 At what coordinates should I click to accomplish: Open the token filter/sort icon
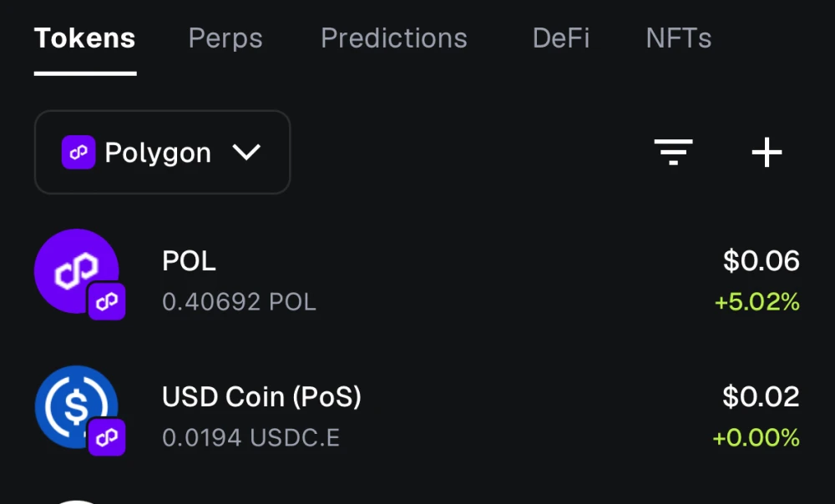point(673,152)
